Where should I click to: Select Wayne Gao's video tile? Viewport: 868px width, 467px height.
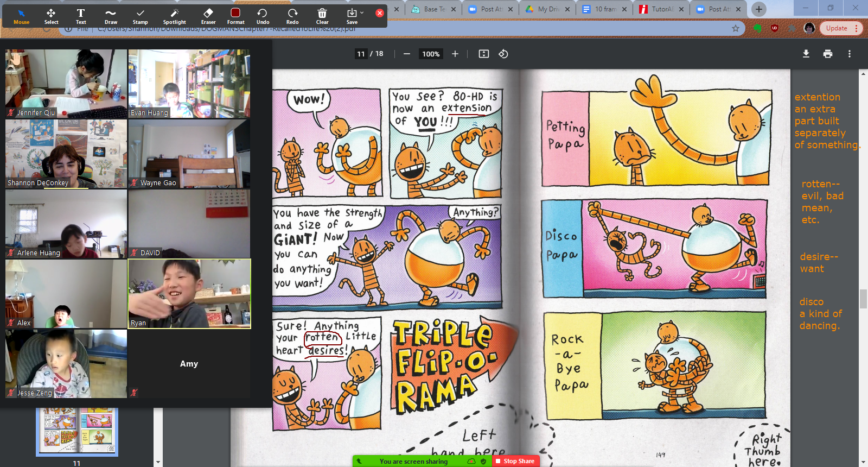click(189, 154)
